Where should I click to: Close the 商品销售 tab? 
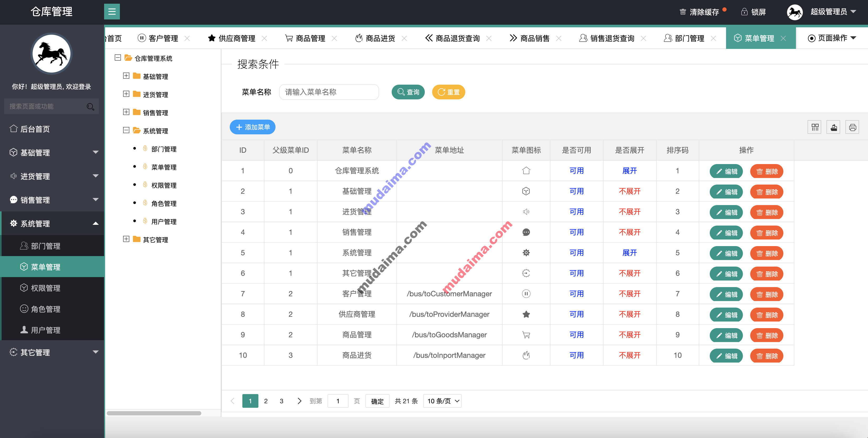point(559,38)
